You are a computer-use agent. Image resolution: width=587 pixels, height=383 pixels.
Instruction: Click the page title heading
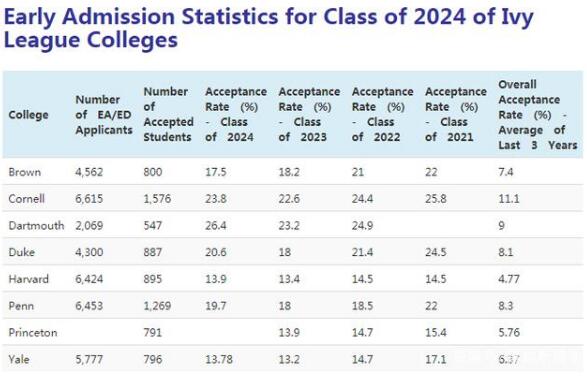268,29
